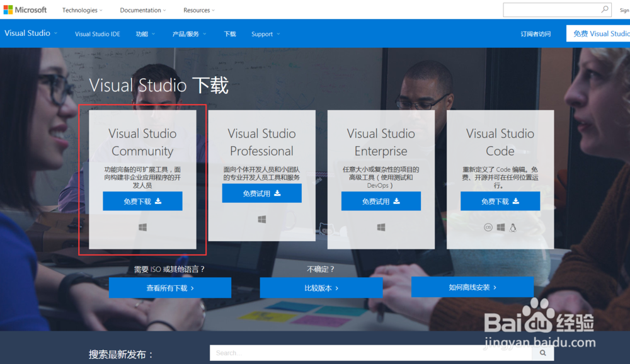
Task: Click Linux penguin icon under Visual Studio Code
Action: point(513,228)
